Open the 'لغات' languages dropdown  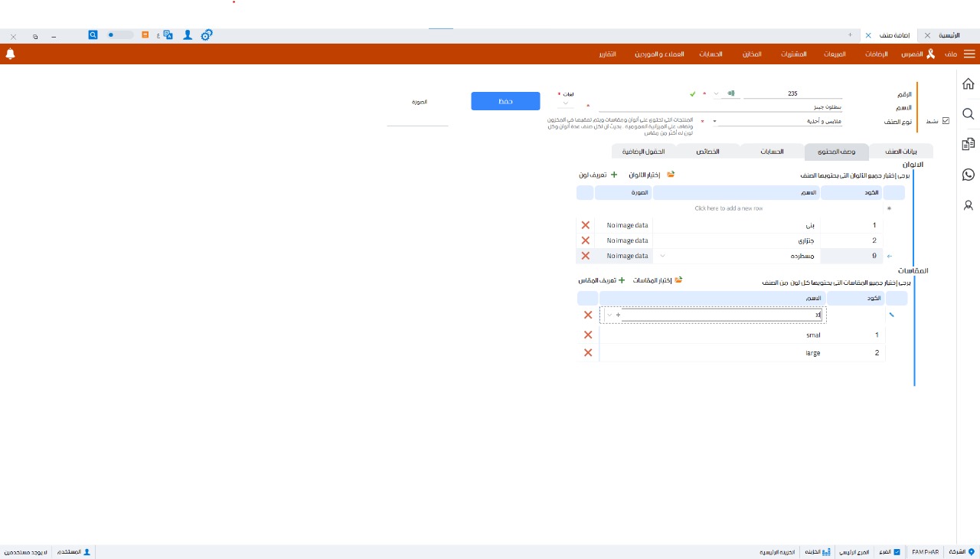click(566, 103)
